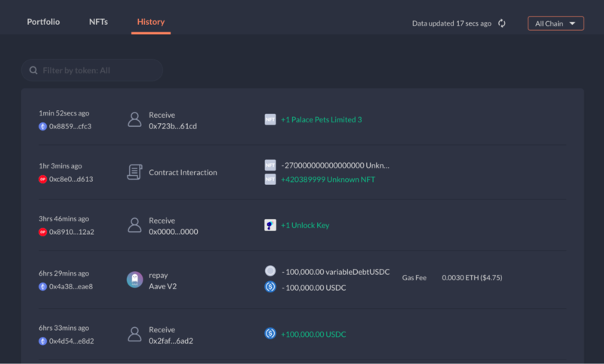Click the +420389999 Unknown NFT entry
The height and width of the screenshot is (364, 604).
pyautogui.click(x=328, y=180)
